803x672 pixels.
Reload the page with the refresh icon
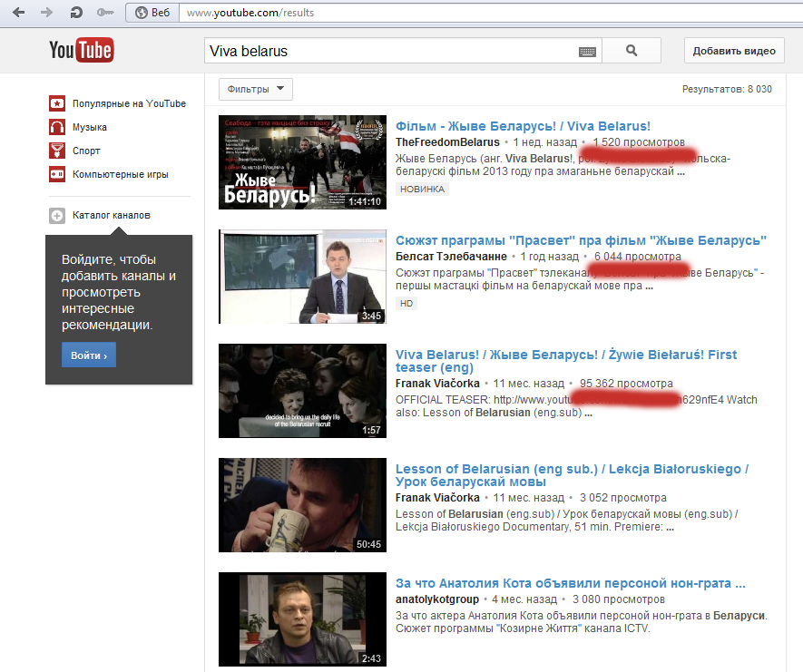[x=76, y=13]
